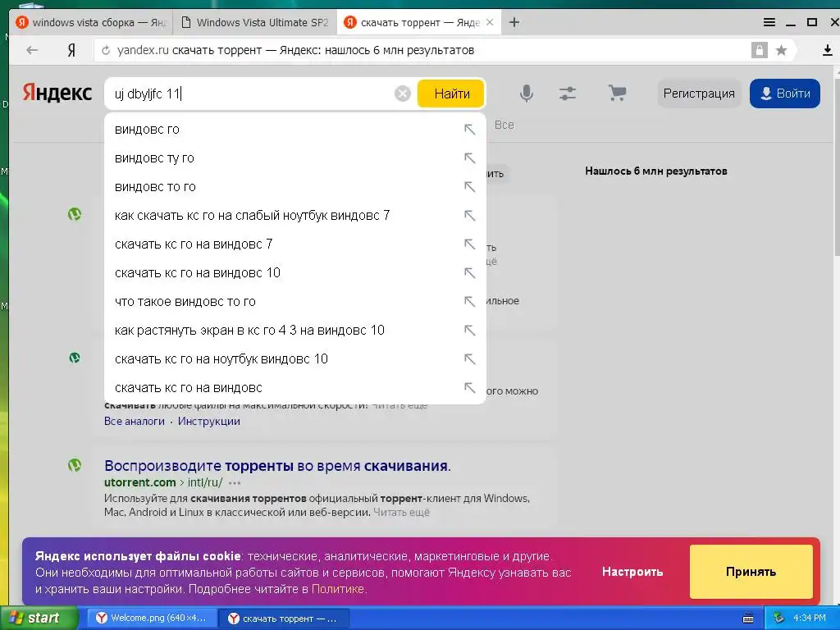Click the 'Регистрация' button
Image resolution: width=840 pixels, height=630 pixels.
(x=699, y=94)
